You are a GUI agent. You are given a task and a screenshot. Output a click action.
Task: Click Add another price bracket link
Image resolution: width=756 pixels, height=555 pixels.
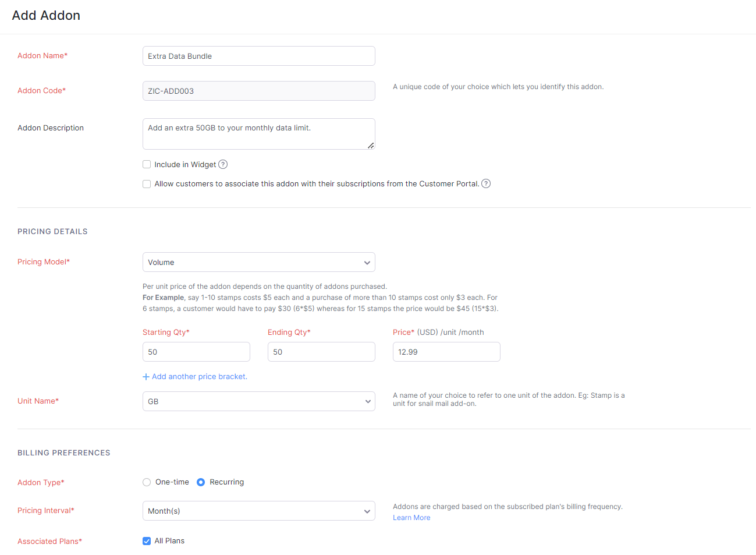pos(200,377)
